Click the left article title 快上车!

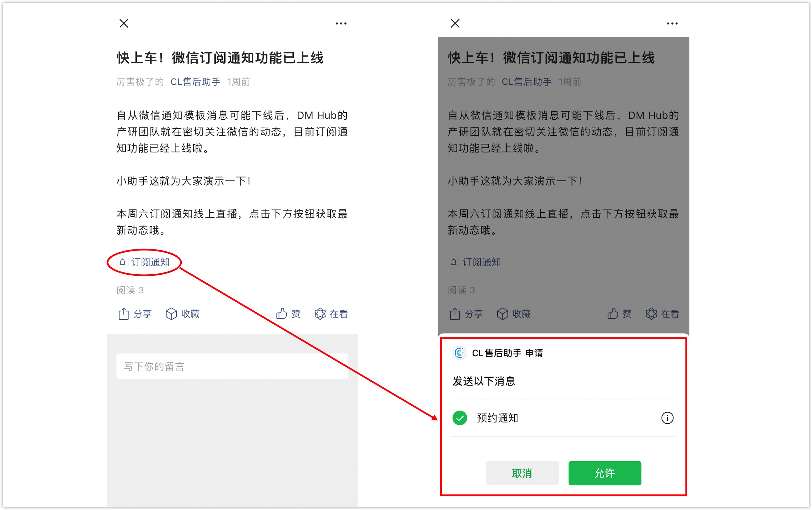pyautogui.click(x=220, y=58)
